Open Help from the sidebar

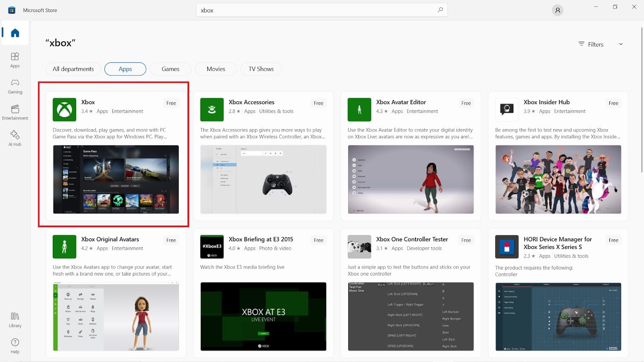[15, 346]
